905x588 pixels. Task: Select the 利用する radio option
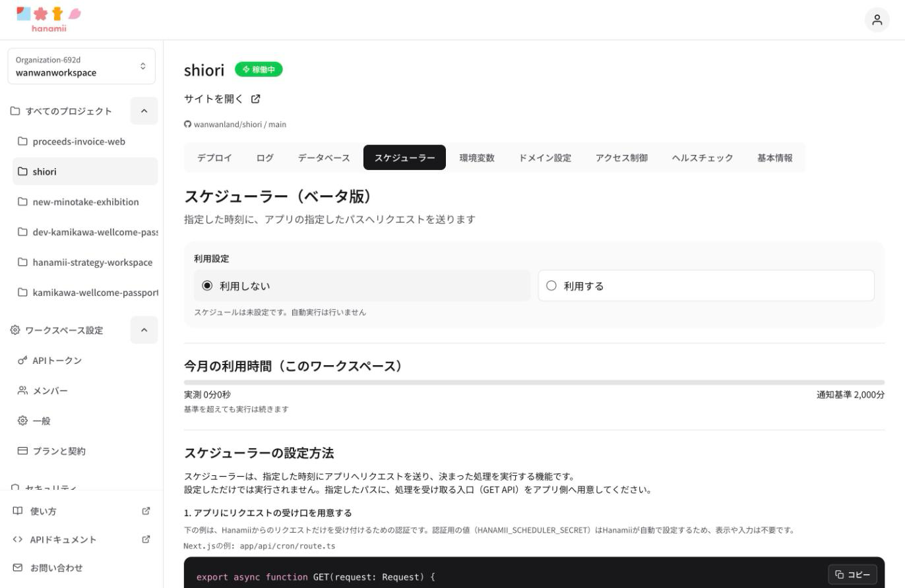point(706,285)
